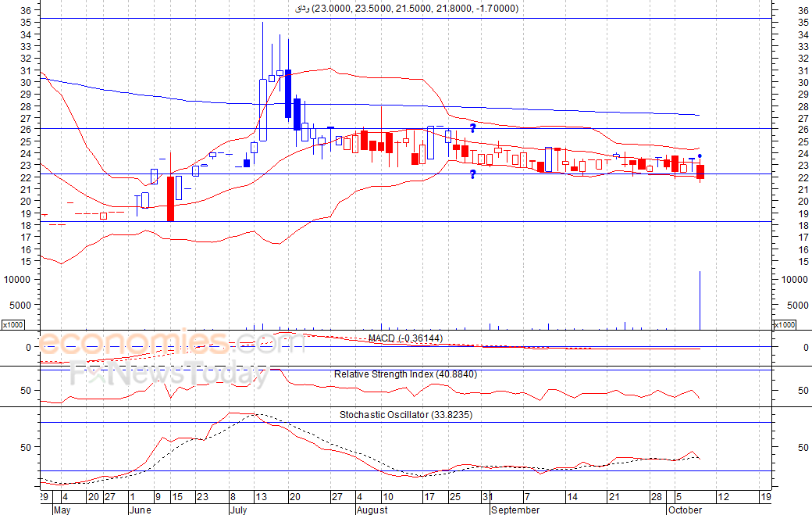
Task: Click the August label on the date axis
Action: tap(372, 510)
